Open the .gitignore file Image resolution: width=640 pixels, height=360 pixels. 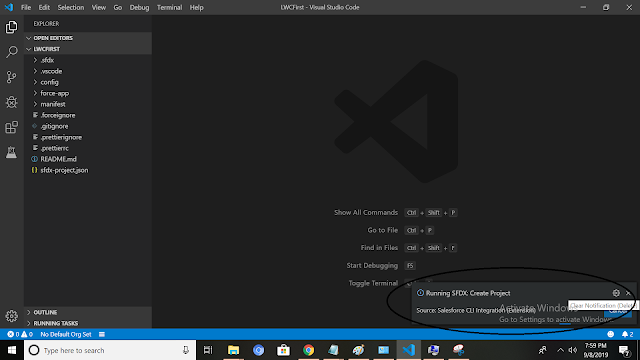click(x=88, y=126)
